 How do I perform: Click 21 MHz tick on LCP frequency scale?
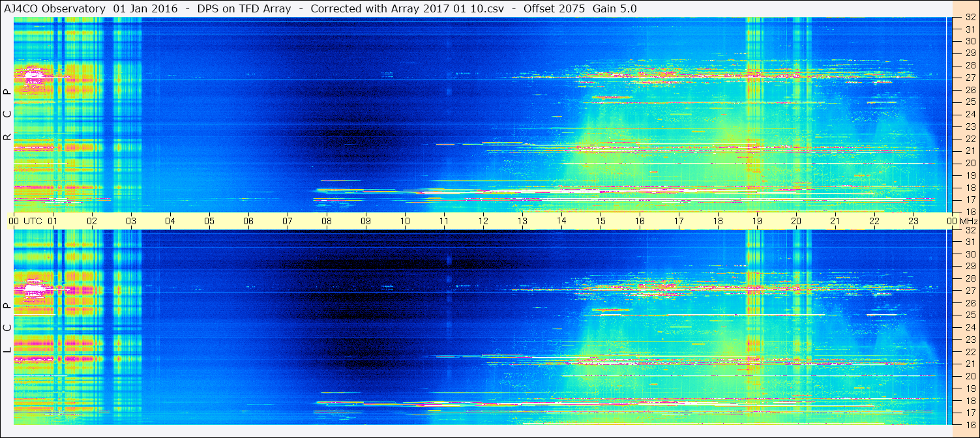[x=970, y=364]
